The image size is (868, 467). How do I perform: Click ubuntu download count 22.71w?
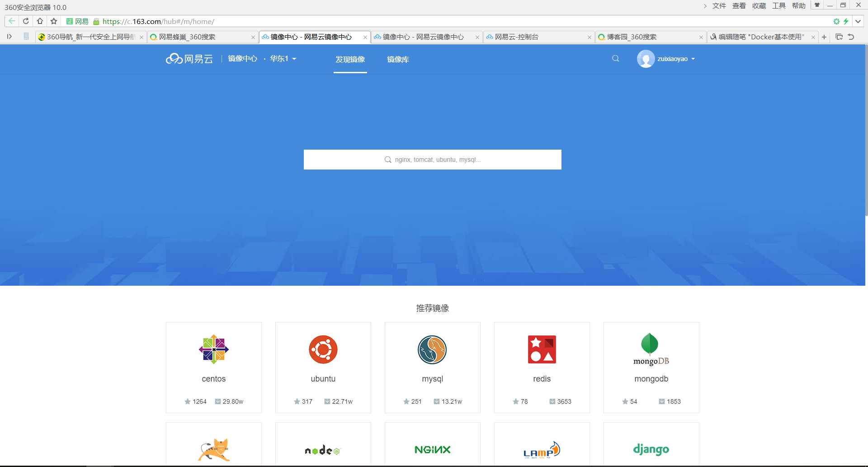pos(338,401)
